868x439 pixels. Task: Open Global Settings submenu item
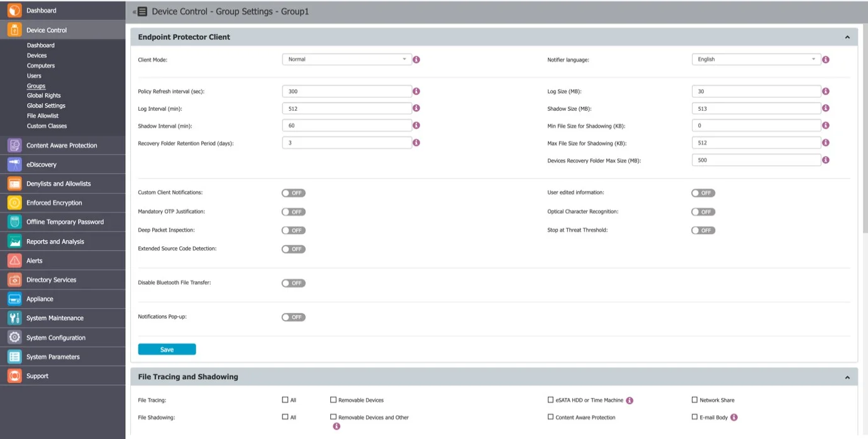(x=46, y=106)
